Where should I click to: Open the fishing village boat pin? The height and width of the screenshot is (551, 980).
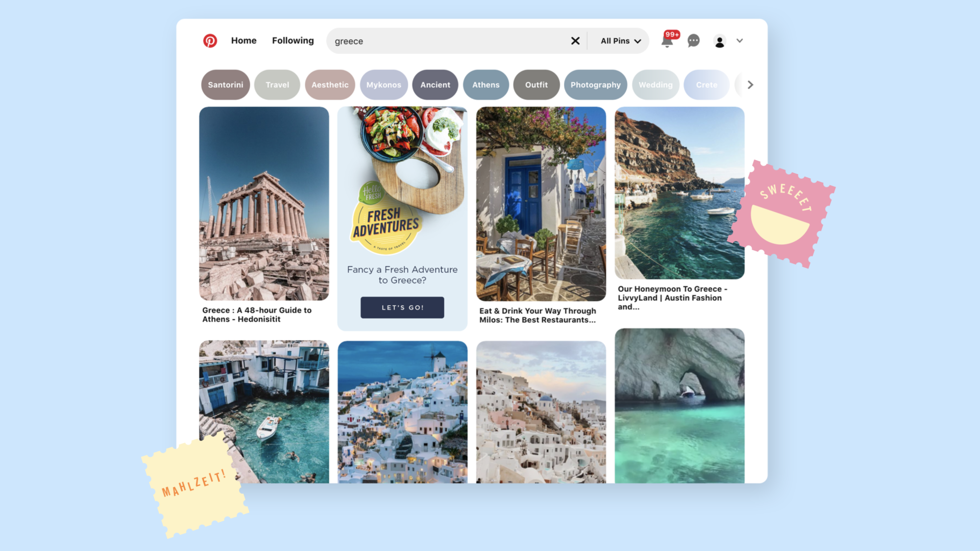[264, 412]
